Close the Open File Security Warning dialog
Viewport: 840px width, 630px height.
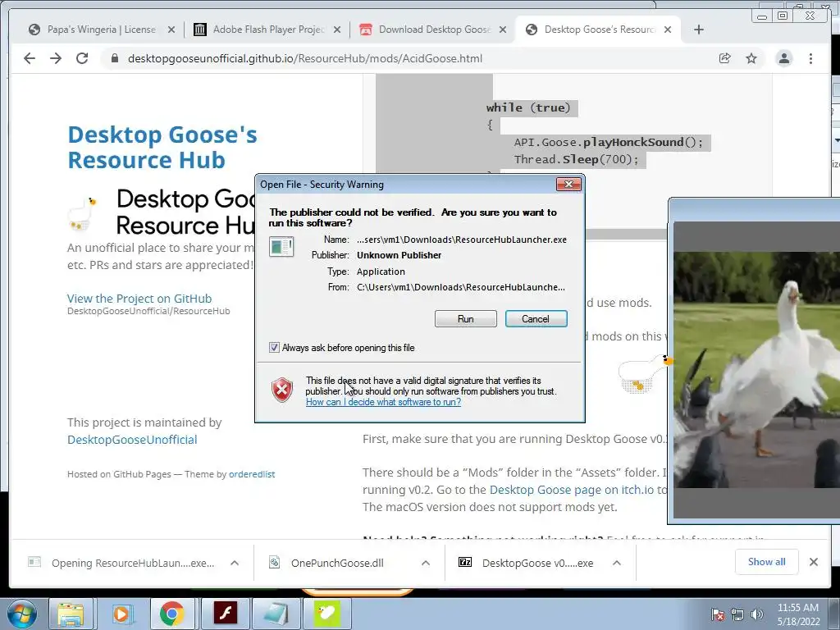pyautogui.click(x=568, y=185)
